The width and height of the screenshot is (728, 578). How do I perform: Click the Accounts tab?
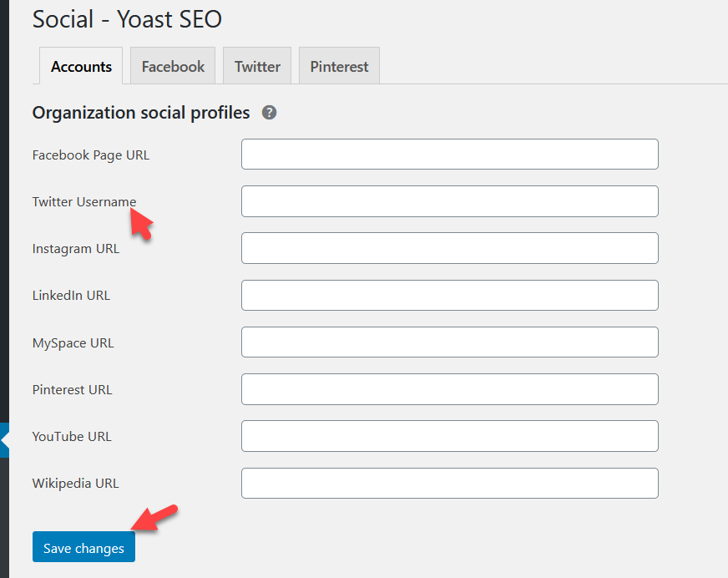tap(81, 67)
